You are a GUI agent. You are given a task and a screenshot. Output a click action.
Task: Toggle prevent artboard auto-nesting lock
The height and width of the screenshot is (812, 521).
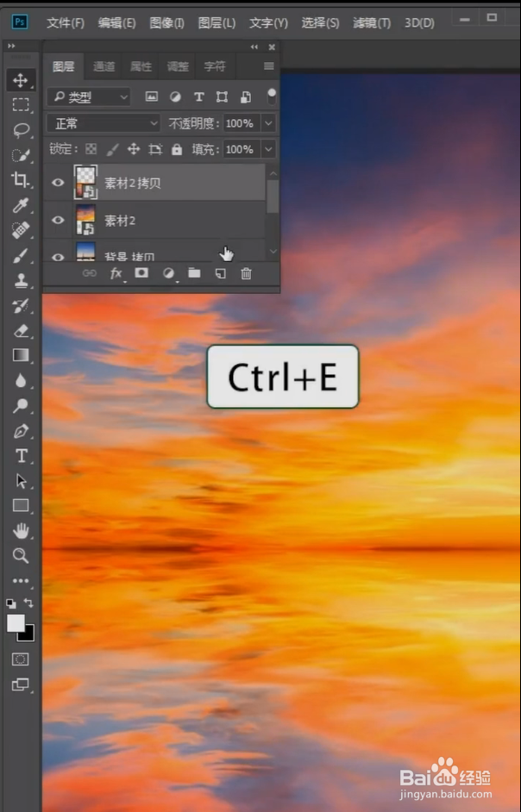click(x=155, y=149)
